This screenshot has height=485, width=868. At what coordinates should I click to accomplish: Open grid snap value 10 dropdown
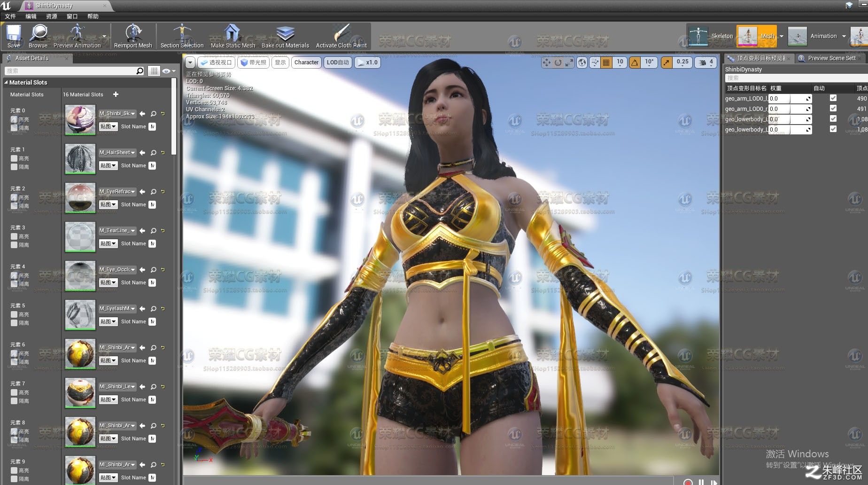(620, 62)
